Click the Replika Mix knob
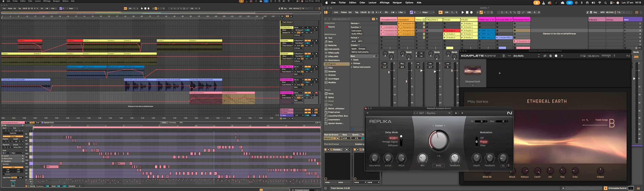Viewport: 644px width, 191px height. click(x=422, y=158)
